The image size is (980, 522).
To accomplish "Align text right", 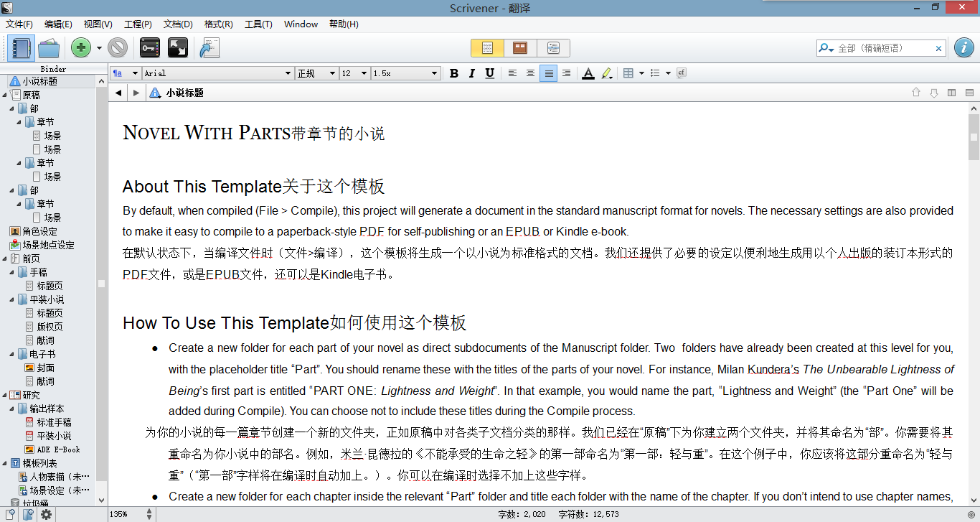I will (x=566, y=73).
